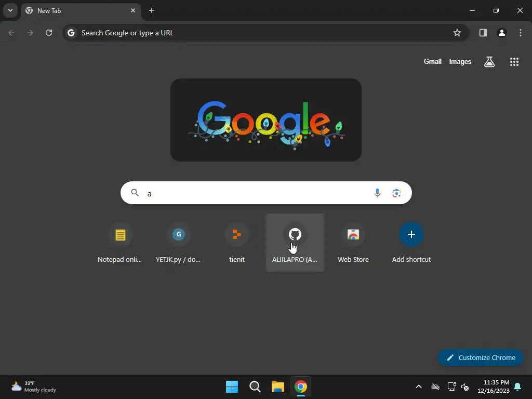Open the ALIILAPRO GitHub shortcut

click(295, 243)
